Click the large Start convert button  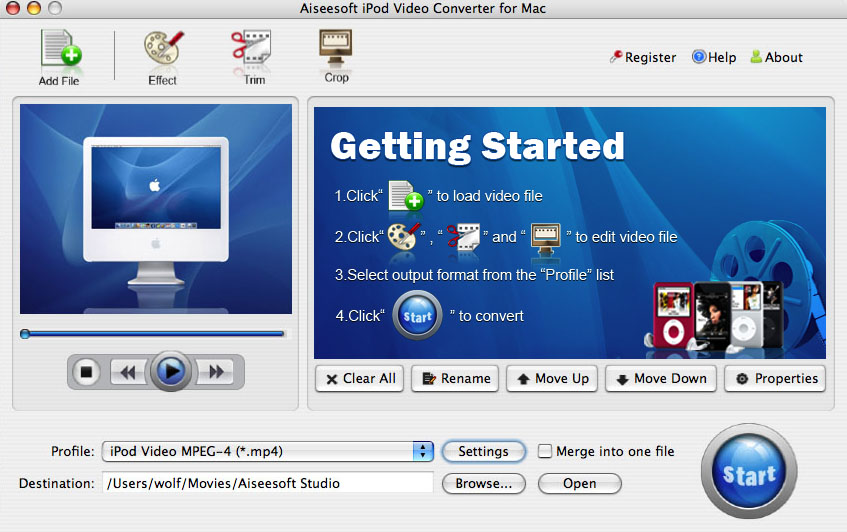(x=749, y=472)
